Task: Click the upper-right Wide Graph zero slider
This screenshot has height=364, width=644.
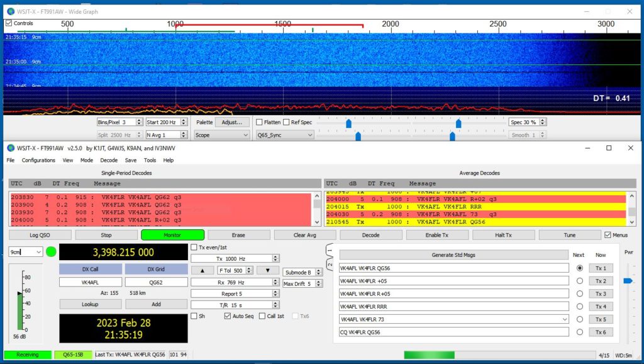Action: [458, 123]
